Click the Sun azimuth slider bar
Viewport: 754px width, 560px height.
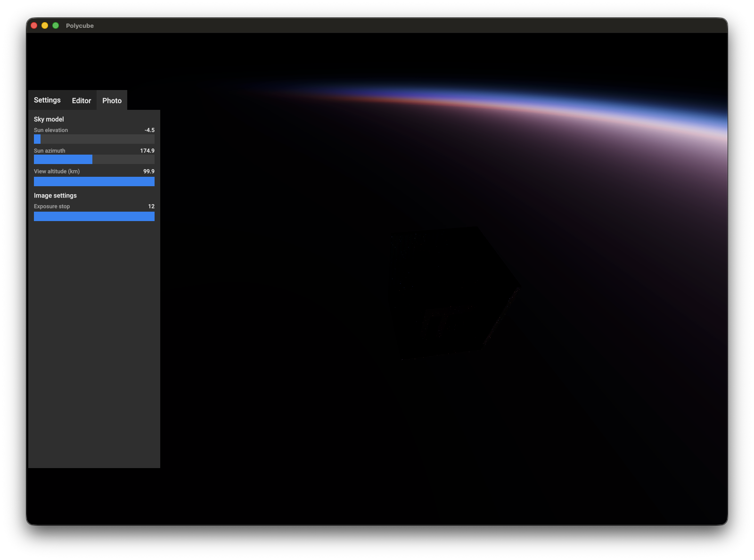pos(94,160)
